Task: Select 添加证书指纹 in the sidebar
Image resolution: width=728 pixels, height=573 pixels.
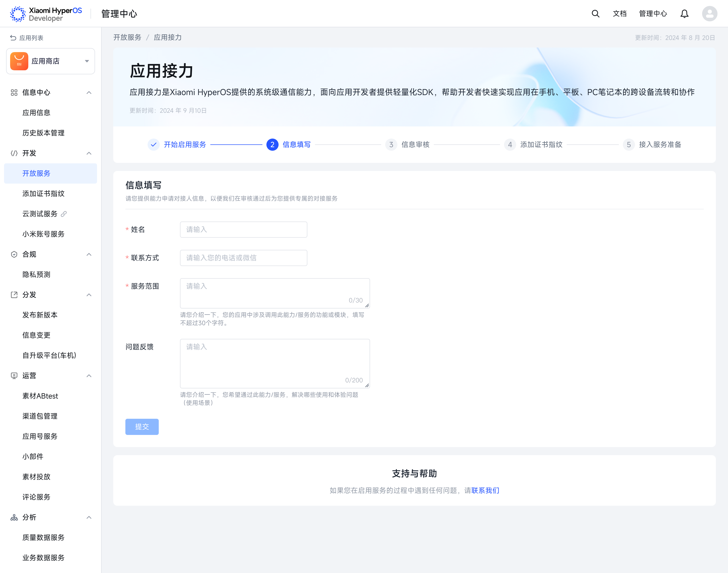Action: [43, 194]
